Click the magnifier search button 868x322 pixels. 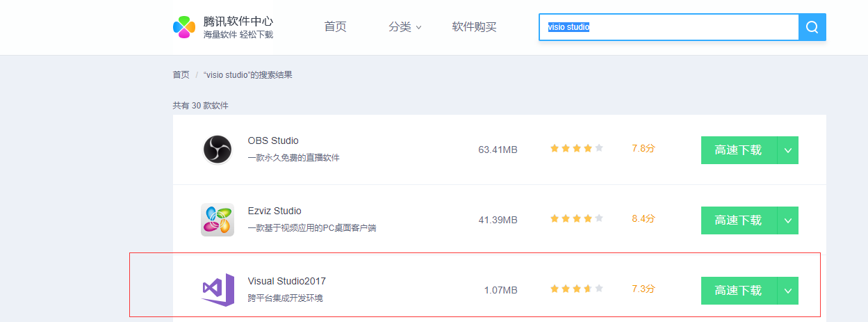[812, 27]
